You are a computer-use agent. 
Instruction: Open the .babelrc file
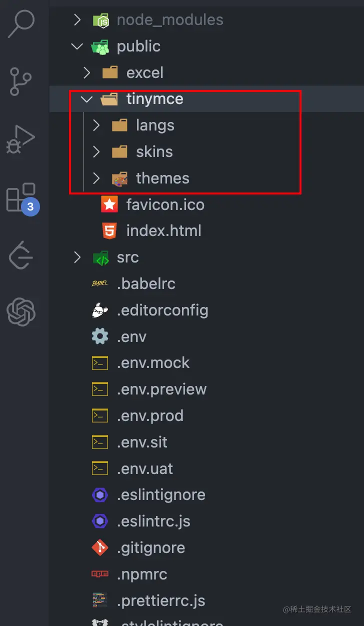click(146, 284)
